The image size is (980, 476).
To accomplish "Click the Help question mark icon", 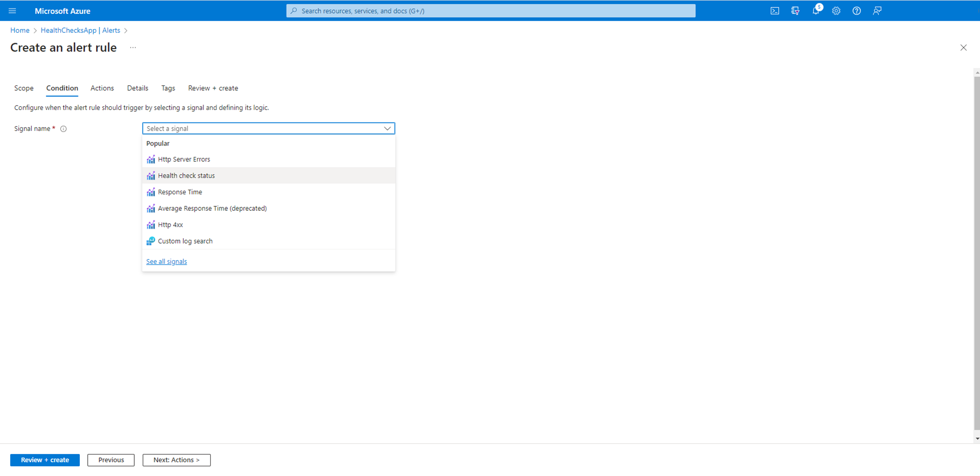I will (857, 11).
